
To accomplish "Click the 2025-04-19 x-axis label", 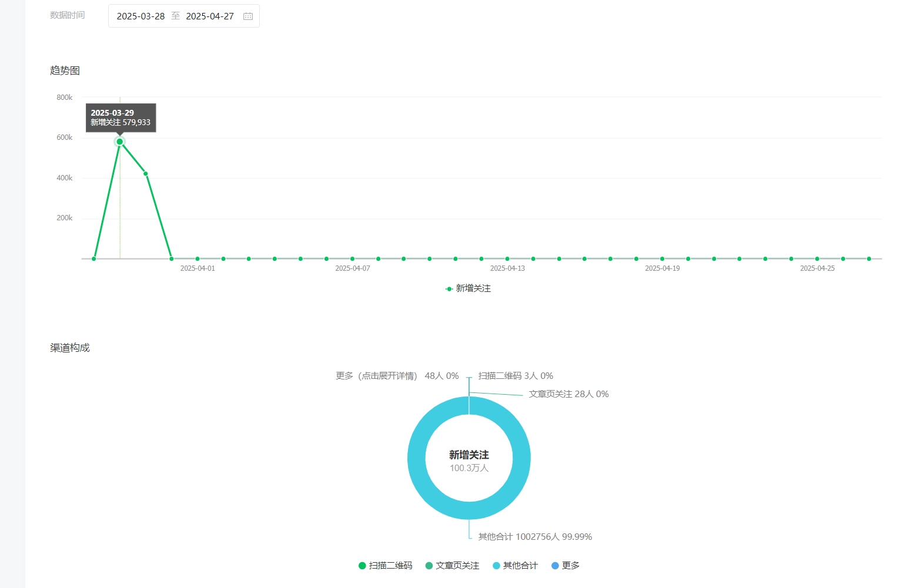I will 663,268.
